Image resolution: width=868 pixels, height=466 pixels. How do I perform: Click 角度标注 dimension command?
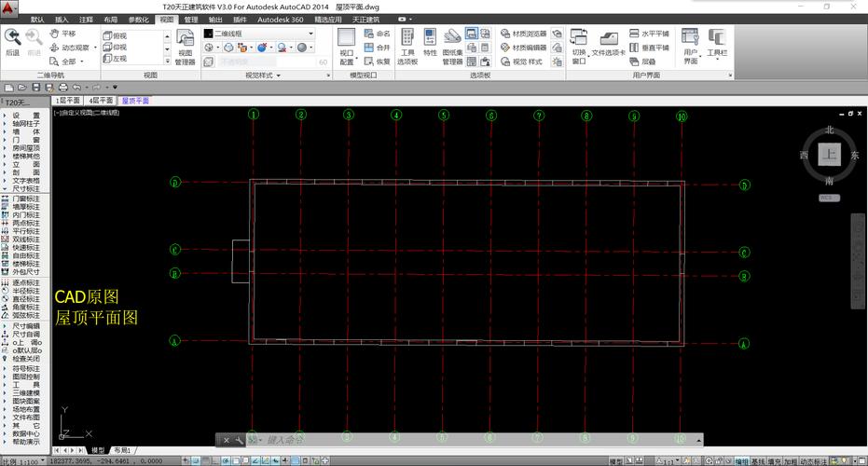tap(25, 308)
